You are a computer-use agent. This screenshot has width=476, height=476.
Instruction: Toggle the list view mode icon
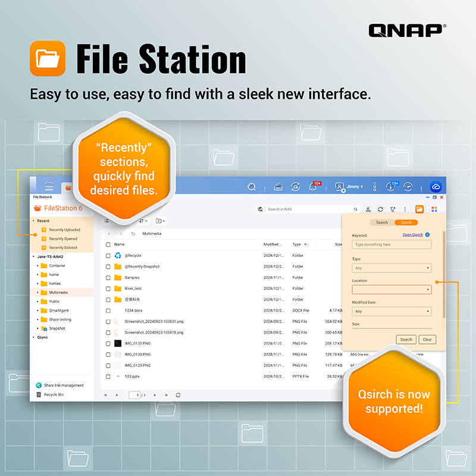click(107, 221)
